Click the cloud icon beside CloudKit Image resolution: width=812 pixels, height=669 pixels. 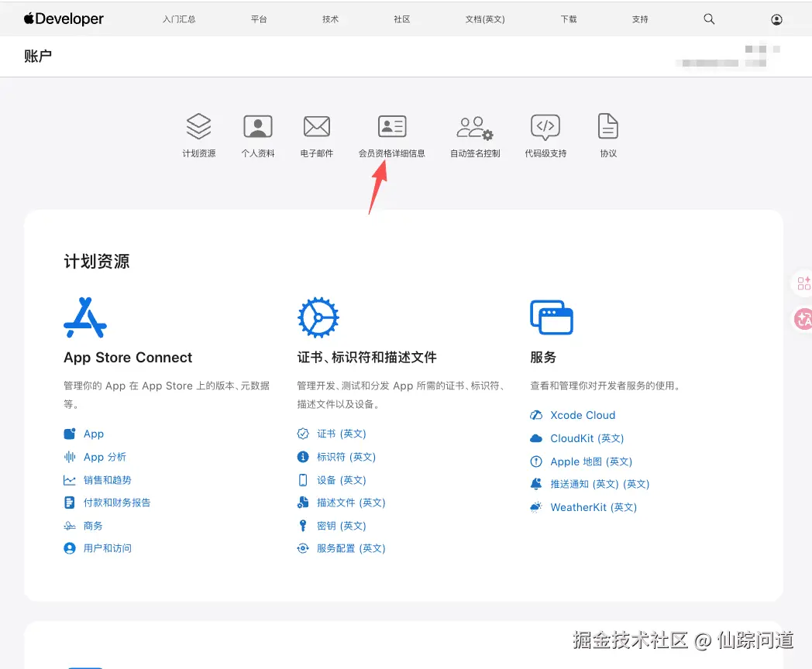coord(536,438)
